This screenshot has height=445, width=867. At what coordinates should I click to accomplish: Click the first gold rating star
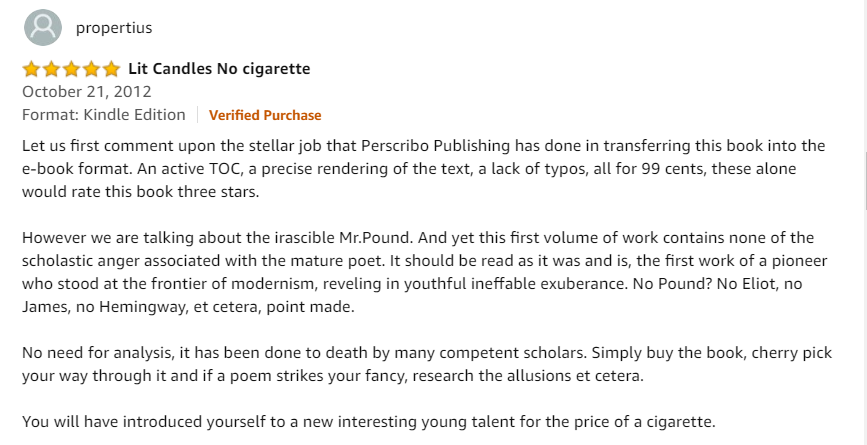point(31,69)
